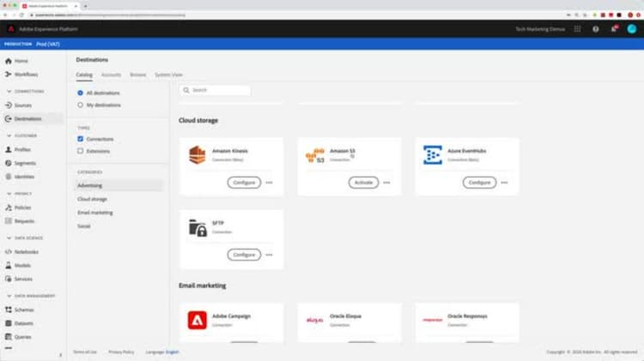Activate the Amazon S3 destination
644x361 pixels.
363,183
